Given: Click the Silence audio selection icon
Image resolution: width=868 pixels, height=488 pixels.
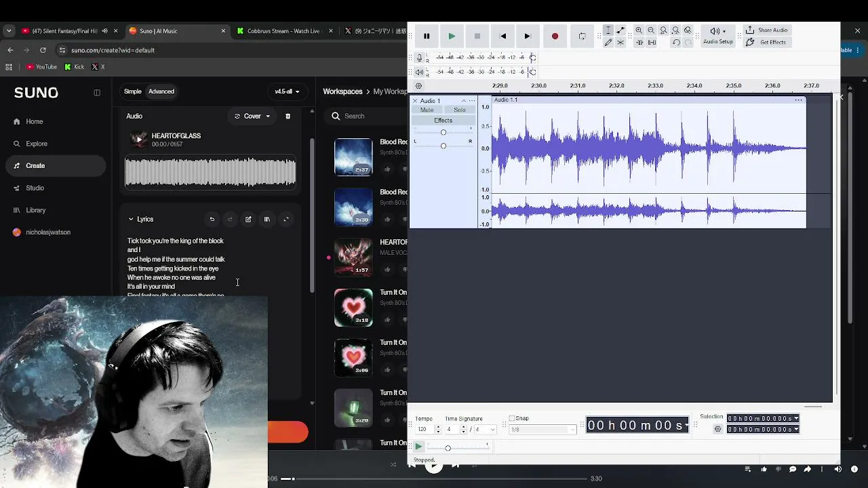Looking at the screenshot, I should coord(652,42).
